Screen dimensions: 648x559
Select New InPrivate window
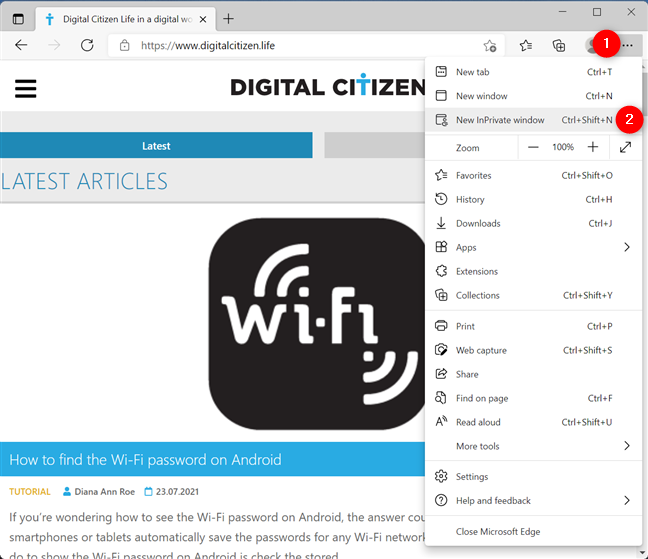[x=533, y=120]
